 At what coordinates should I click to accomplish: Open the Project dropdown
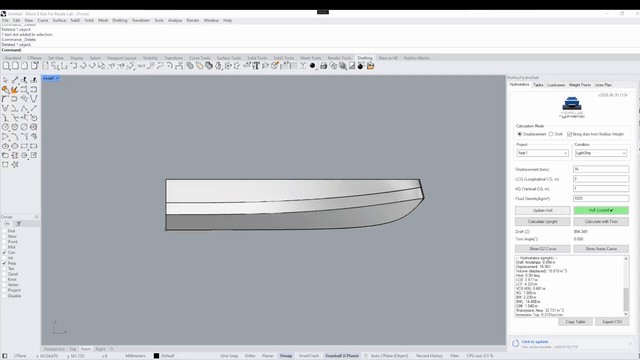(x=542, y=153)
